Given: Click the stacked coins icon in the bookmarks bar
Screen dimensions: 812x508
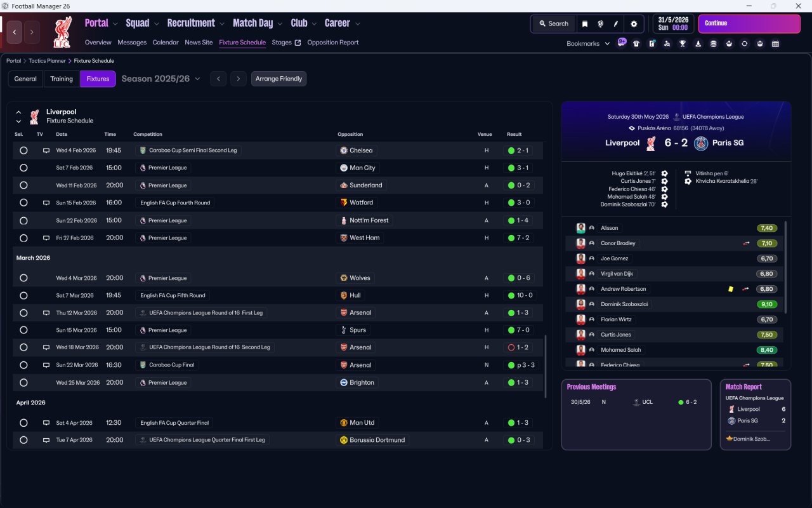Looking at the screenshot, I should coord(714,44).
